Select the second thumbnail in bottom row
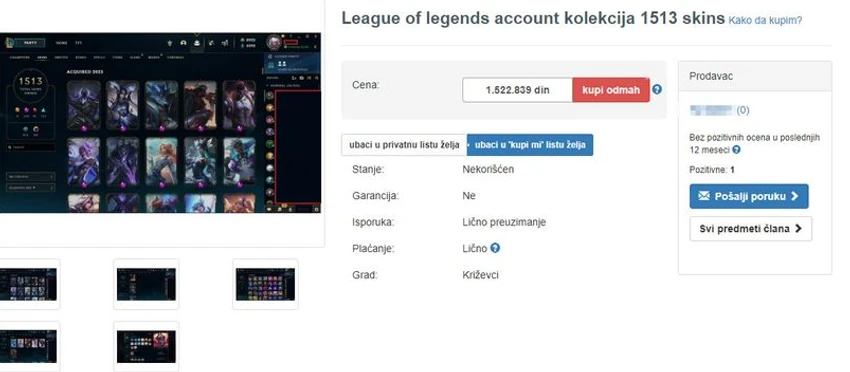The image size is (850, 372). click(x=146, y=347)
